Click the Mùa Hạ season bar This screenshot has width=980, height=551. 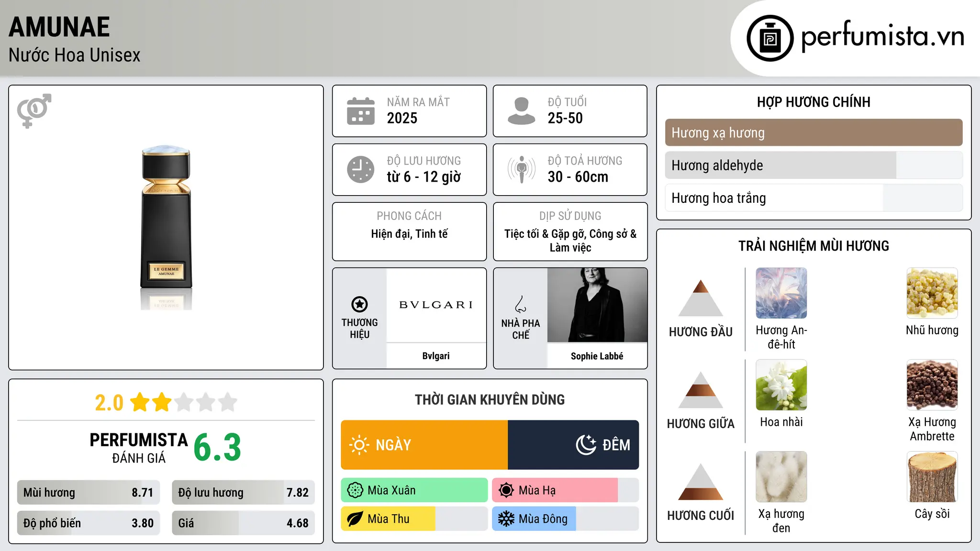pos(566,490)
